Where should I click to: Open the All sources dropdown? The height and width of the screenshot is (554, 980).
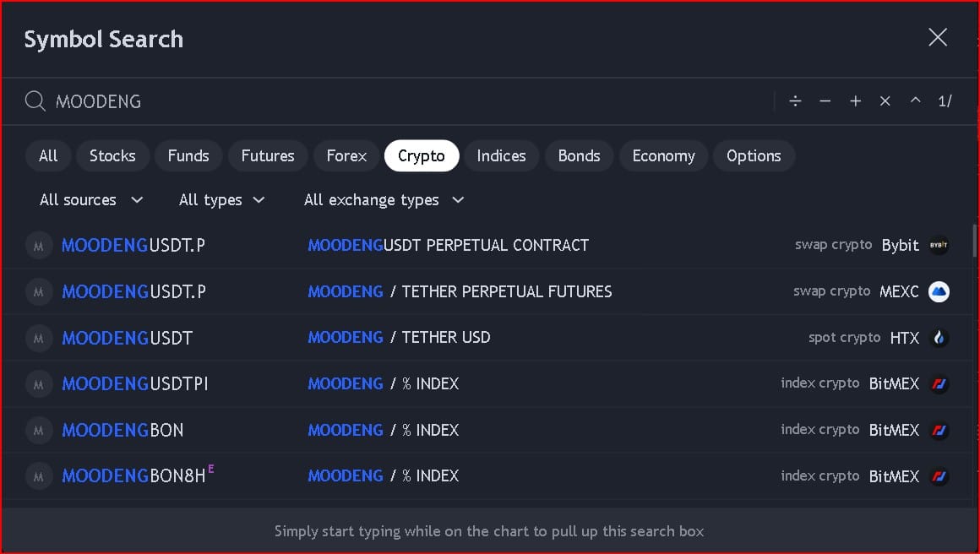coord(91,200)
